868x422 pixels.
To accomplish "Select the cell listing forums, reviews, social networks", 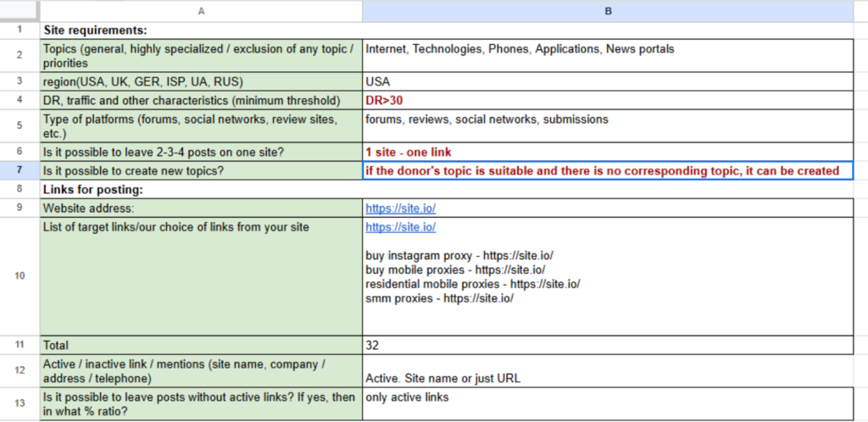I will click(x=608, y=126).
